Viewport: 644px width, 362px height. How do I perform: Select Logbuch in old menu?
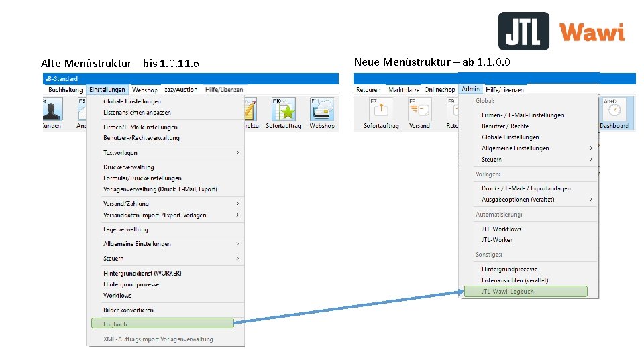coord(162,323)
